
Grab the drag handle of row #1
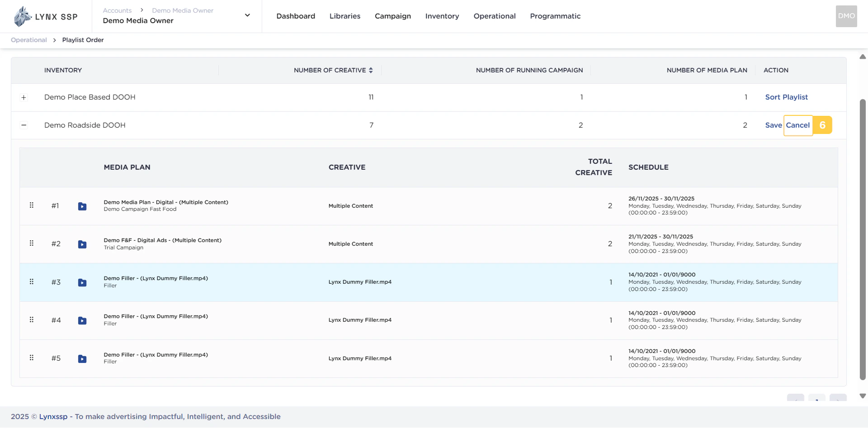point(32,205)
